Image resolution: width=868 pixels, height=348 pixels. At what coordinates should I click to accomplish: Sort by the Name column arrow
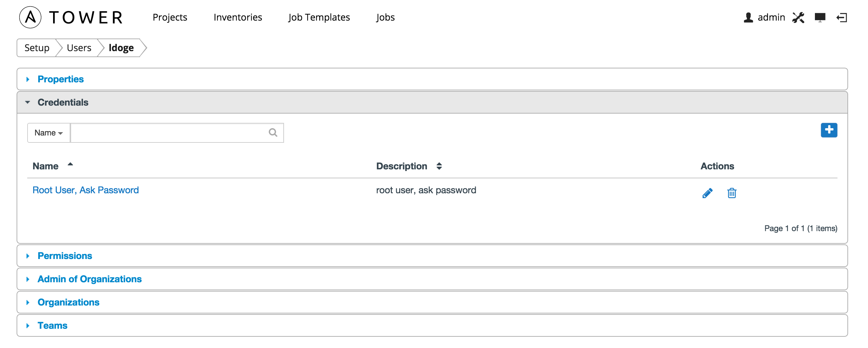point(70,165)
